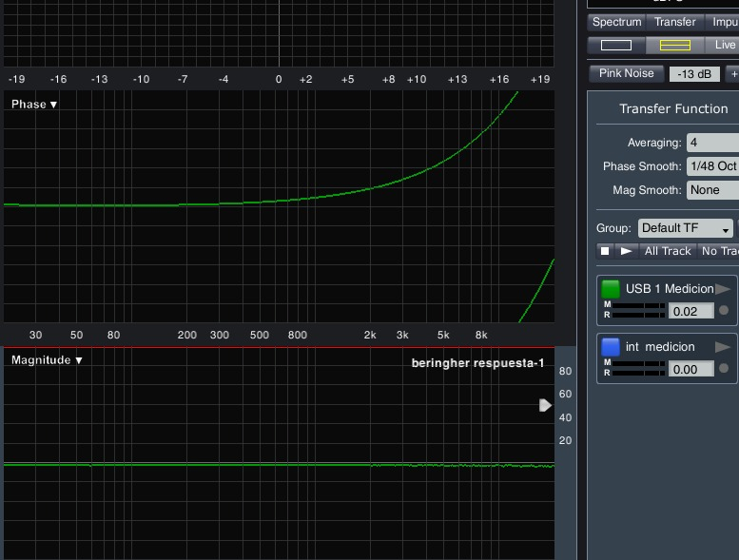The height and width of the screenshot is (560, 739).
Task: Click the -13 dB generator level field
Action: click(x=694, y=74)
